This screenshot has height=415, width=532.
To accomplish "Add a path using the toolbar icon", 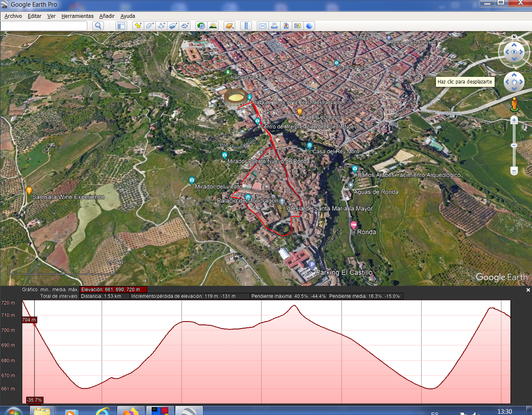I will [x=162, y=26].
